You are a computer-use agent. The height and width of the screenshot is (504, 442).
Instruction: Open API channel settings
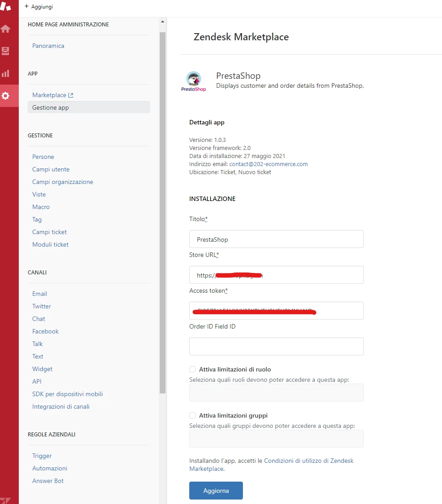coord(37,381)
